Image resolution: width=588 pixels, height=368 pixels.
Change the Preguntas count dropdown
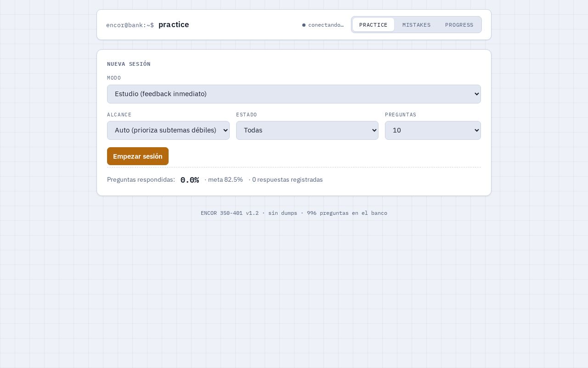(433, 130)
